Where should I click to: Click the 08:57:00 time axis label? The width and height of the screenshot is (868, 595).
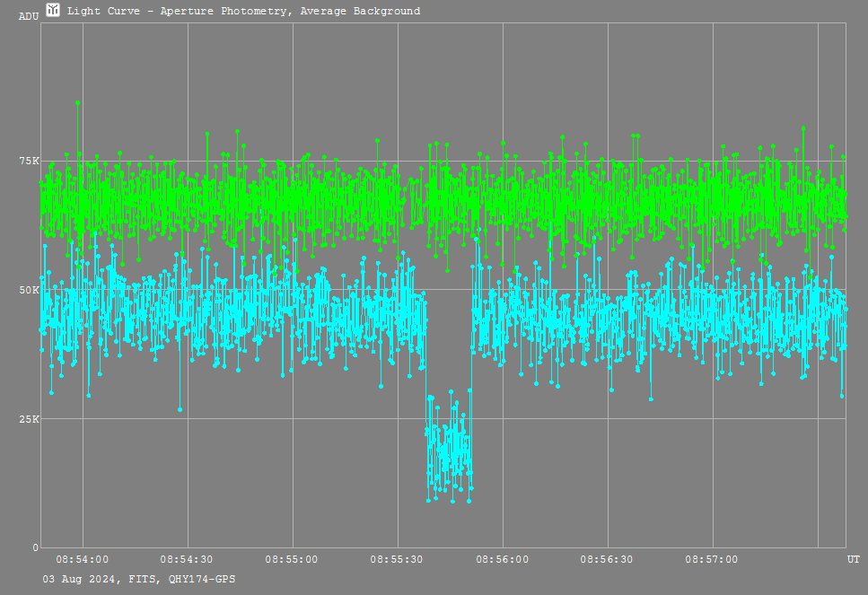click(x=712, y=560)
